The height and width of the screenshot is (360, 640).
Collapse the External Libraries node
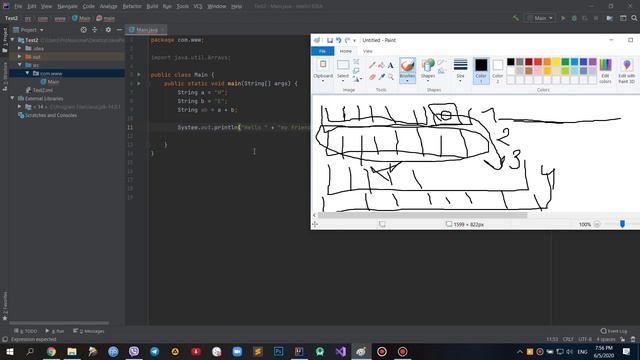(x=13, y=98)
